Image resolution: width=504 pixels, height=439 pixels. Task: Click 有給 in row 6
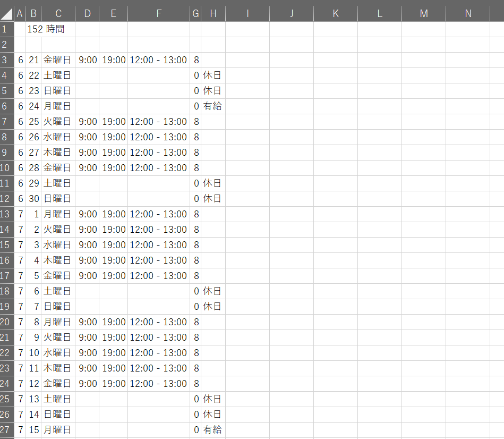coord(212,106)
